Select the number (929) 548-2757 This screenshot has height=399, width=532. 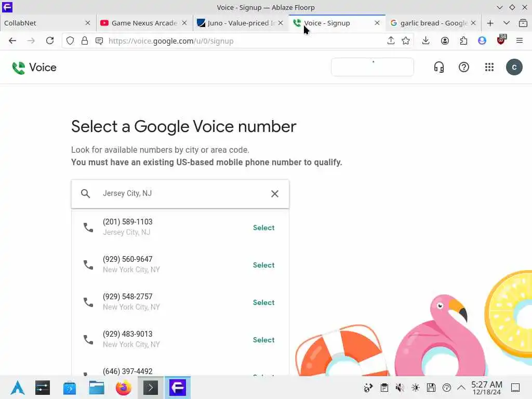pyautogui.click(x=263, y=302)
